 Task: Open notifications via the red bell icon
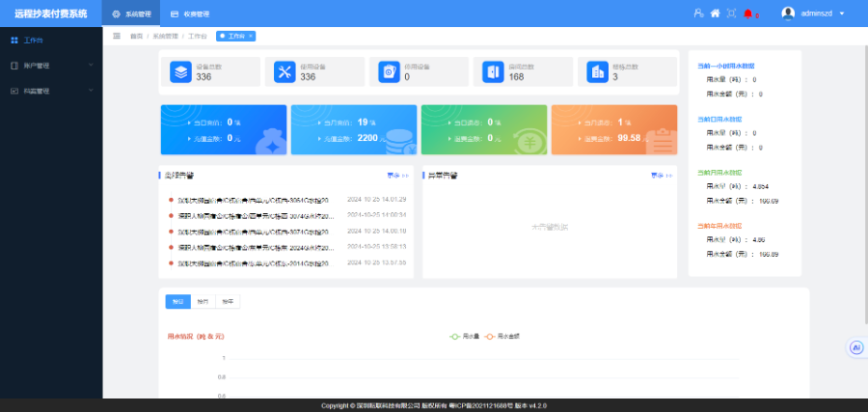[748, 14]
